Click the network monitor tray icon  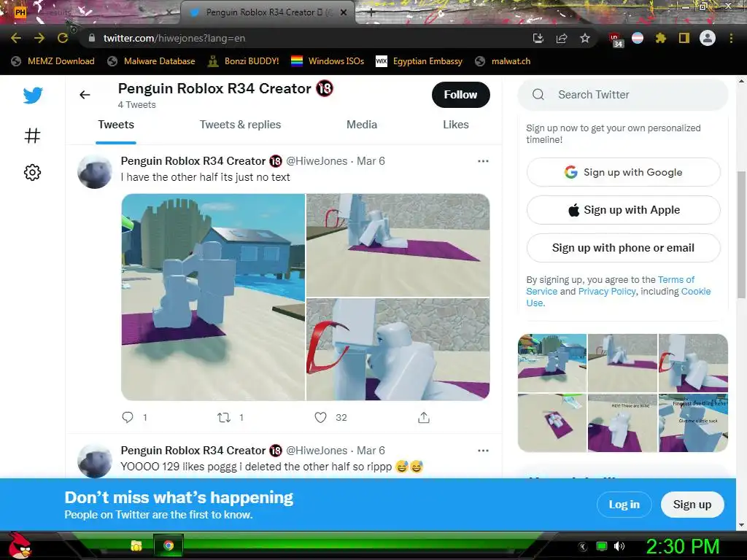(x=602, y=546)
